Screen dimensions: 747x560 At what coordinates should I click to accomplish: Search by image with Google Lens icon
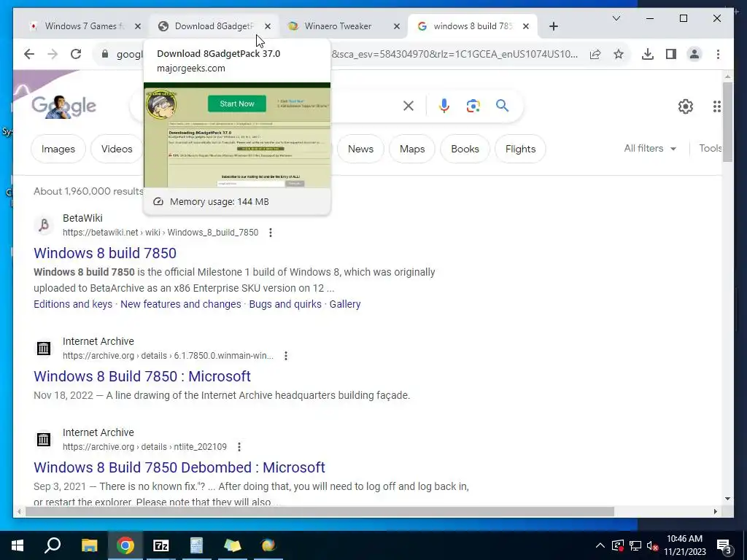[473, 106]
